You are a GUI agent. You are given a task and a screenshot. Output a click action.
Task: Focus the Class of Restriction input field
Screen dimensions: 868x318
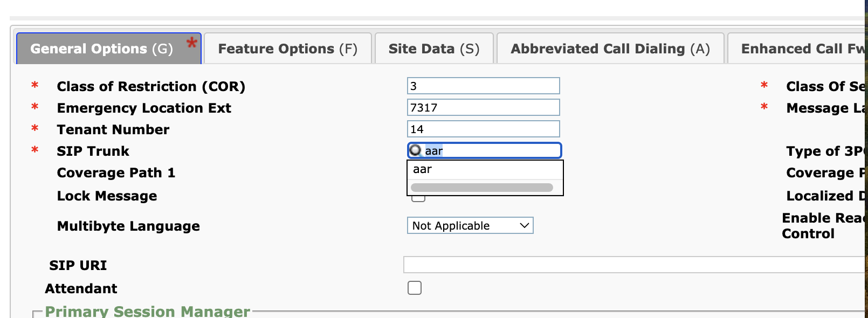[x=483, y=86]
